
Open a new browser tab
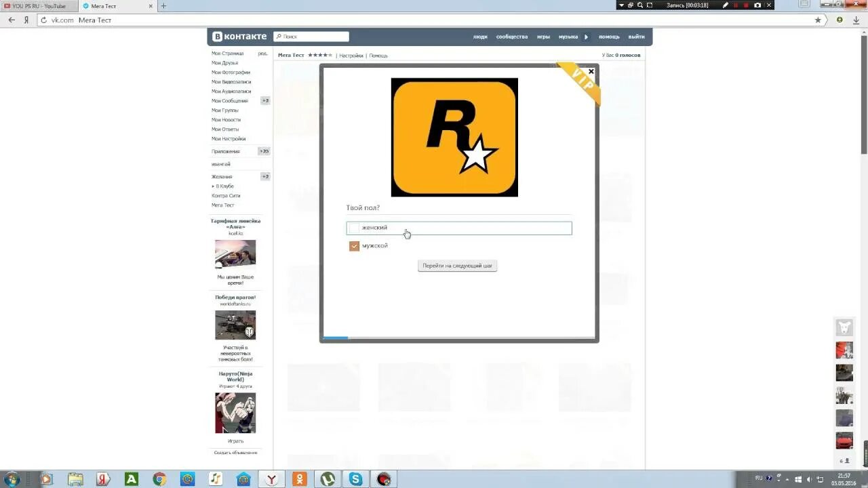[163, 6]
